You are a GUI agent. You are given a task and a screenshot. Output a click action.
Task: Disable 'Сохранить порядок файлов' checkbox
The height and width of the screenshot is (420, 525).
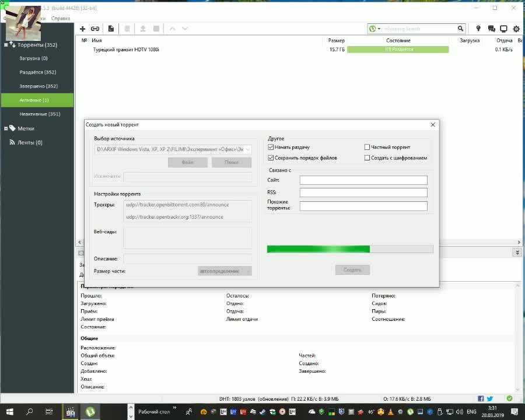coord(271,158)
